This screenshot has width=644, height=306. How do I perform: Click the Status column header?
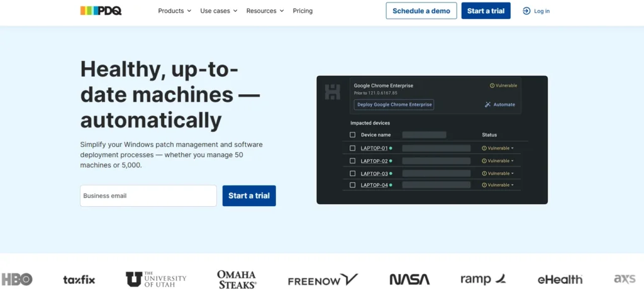point(489,134)
